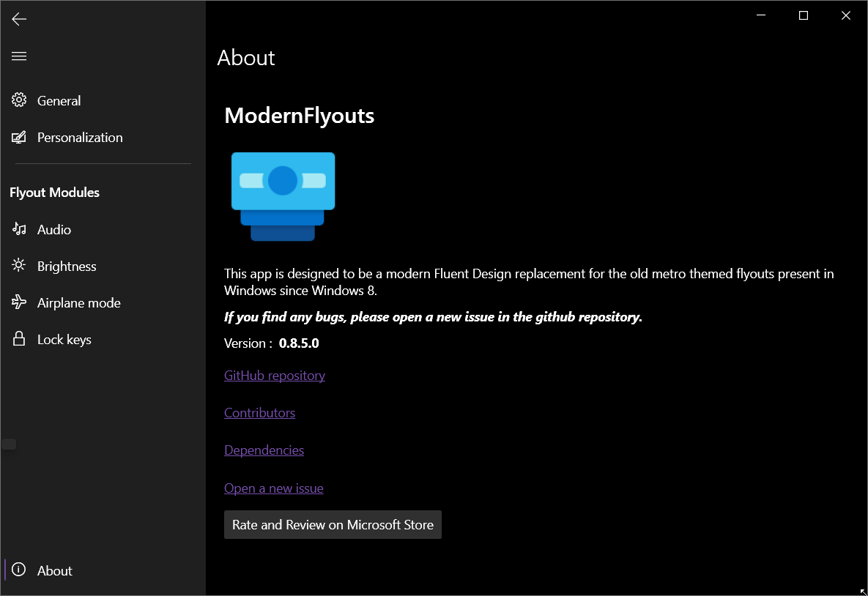
Task: Click the back arrow icon
Action: pyautogui.click(x=19, y=19)
